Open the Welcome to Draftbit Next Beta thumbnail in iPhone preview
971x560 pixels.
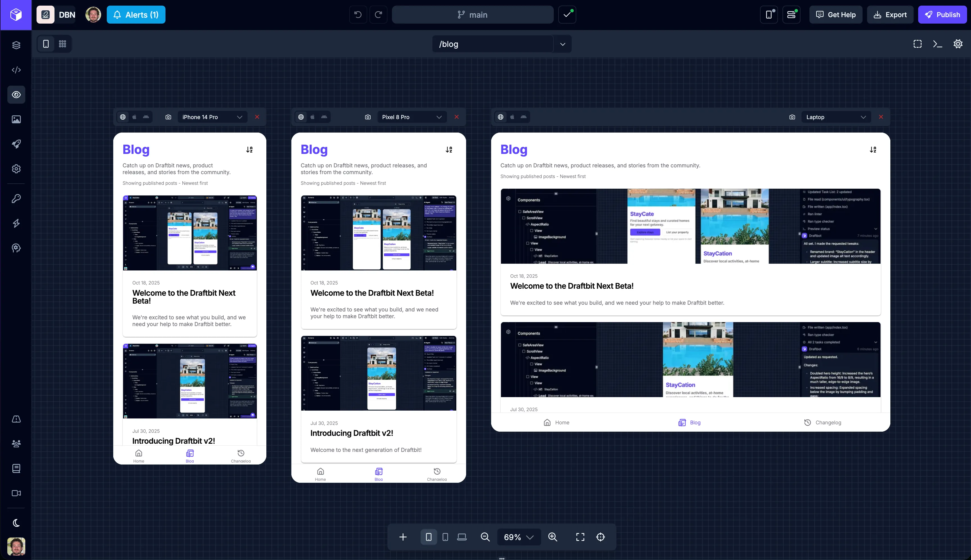pyautogui.click(x=190, y=233)
